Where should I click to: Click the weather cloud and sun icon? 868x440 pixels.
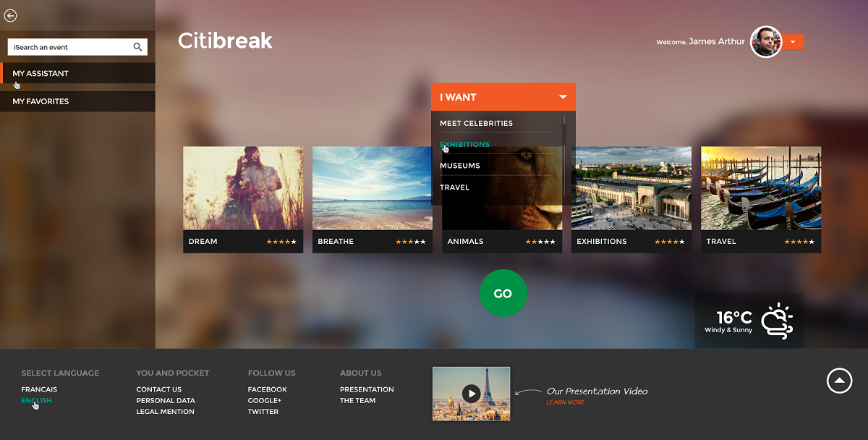point(778,321)
